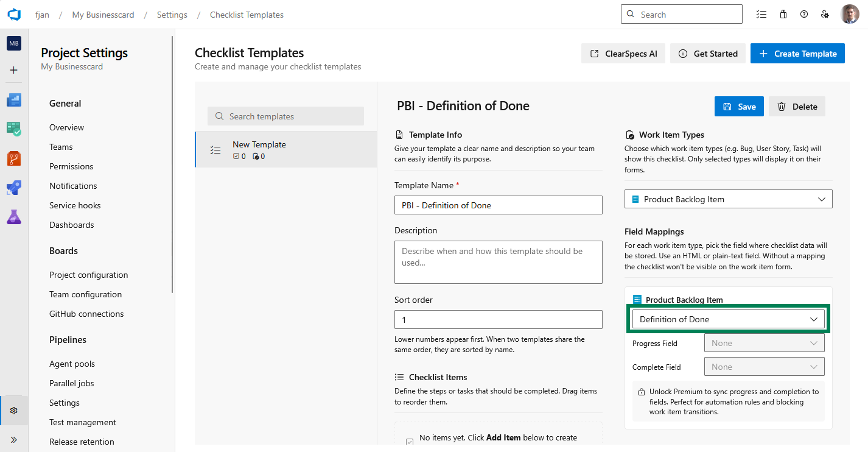The image size is (868, 452).
Task: Delete the current template
Action: coord(797,107)
